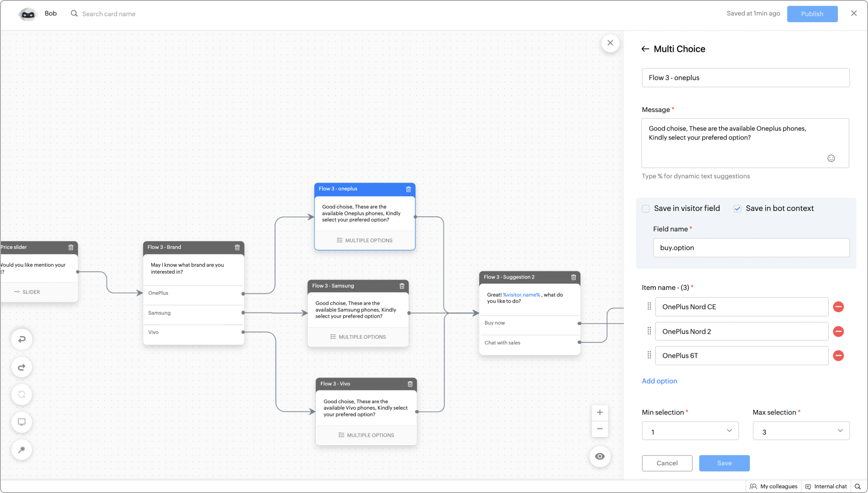Toggle preview with the eye icon
Screen dimensions: 868x493
[600, 456]
